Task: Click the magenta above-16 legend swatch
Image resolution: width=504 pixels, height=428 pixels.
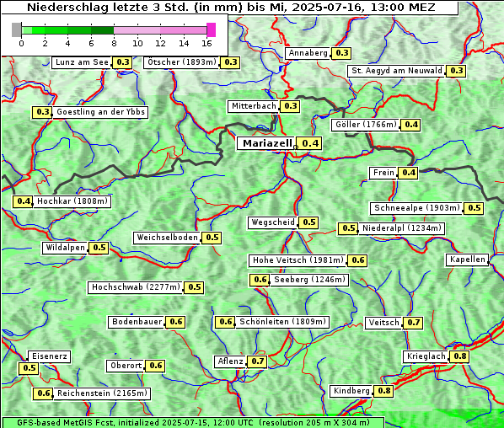Action: click(x=212, y=29)
